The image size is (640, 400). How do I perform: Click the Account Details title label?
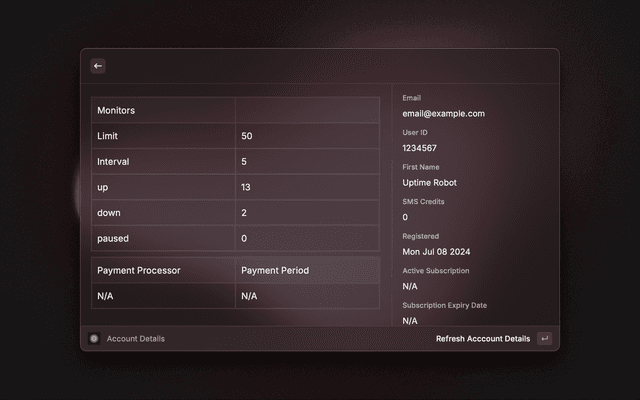click(x=135, y=339)
